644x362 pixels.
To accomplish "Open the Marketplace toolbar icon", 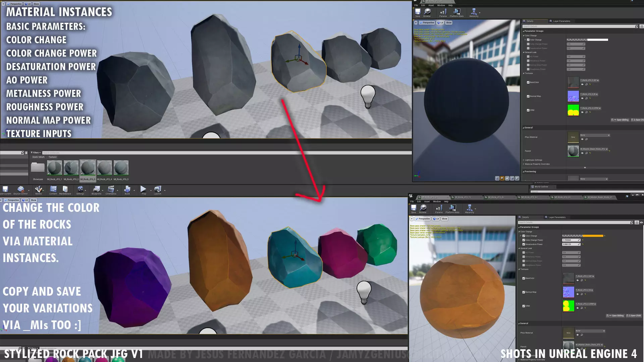I will 65,190.
